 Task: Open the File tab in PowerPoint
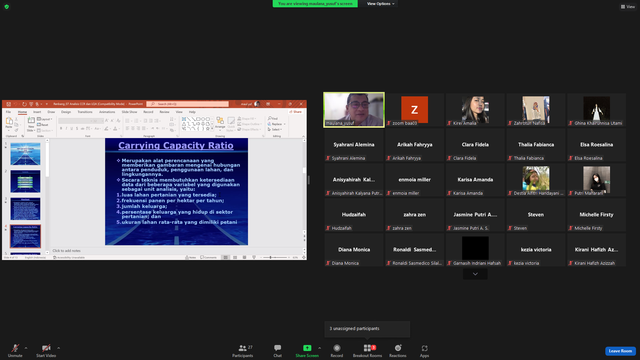point(8,112)
